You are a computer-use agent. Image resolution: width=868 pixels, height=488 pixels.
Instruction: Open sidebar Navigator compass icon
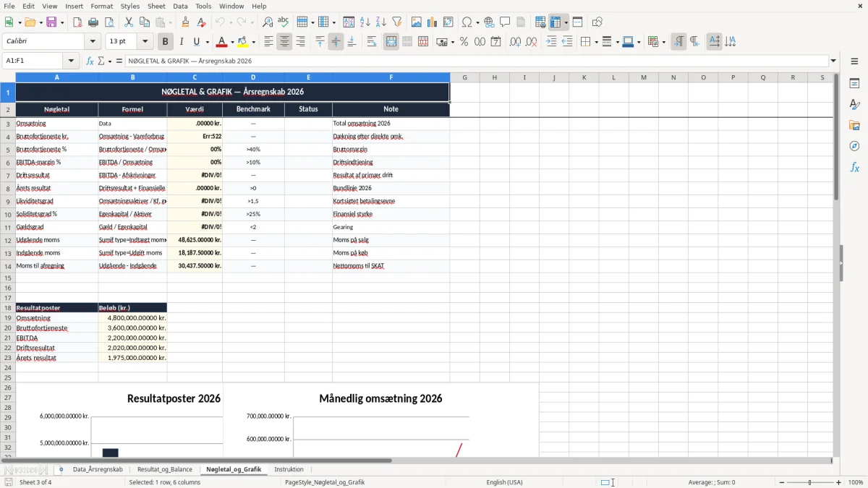point(854,147)
